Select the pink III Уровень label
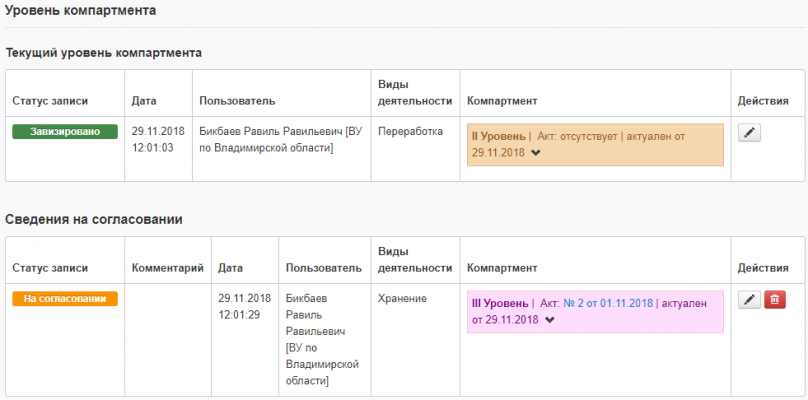The image size is (808, 400). (499, 303)
